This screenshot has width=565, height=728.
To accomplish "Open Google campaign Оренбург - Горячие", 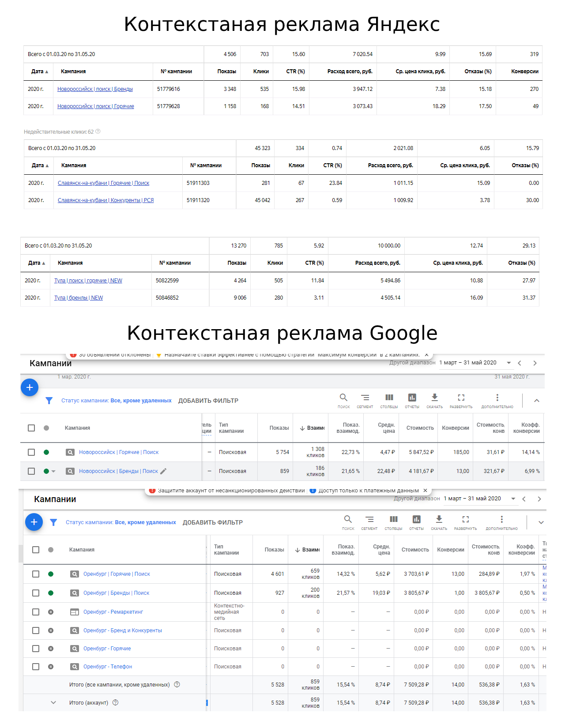I will click(x=107, y=649).
